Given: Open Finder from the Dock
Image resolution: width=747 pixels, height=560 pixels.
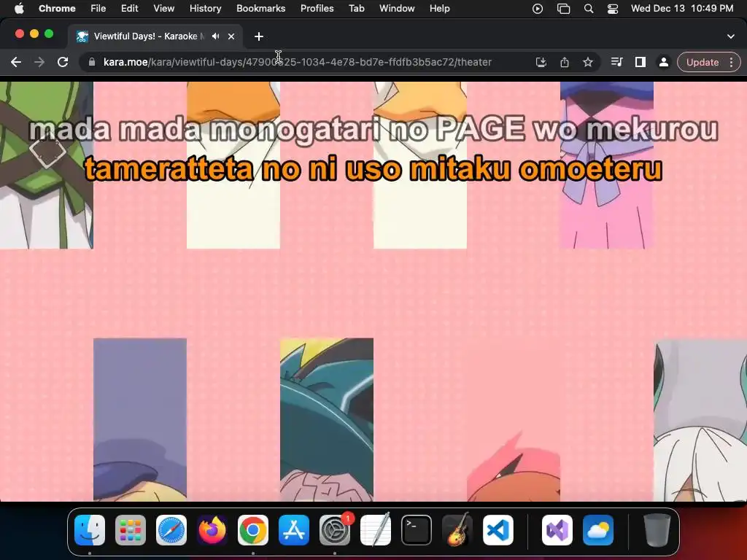Looking at the screenshot, I should pos(90,530).
